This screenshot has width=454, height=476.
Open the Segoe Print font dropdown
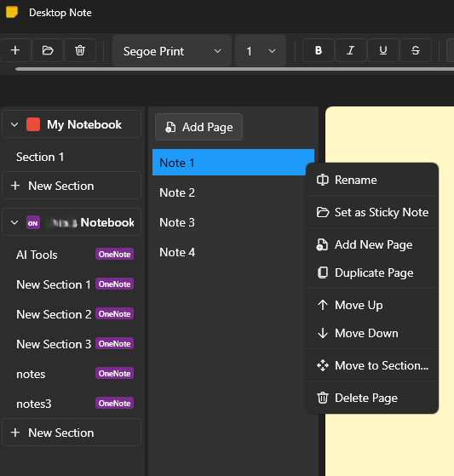(172, 51)
